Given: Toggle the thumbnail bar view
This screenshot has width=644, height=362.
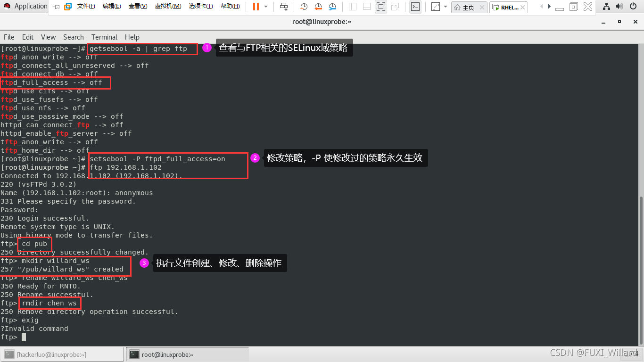Looking at the screenshot, I should click(367, 7).
